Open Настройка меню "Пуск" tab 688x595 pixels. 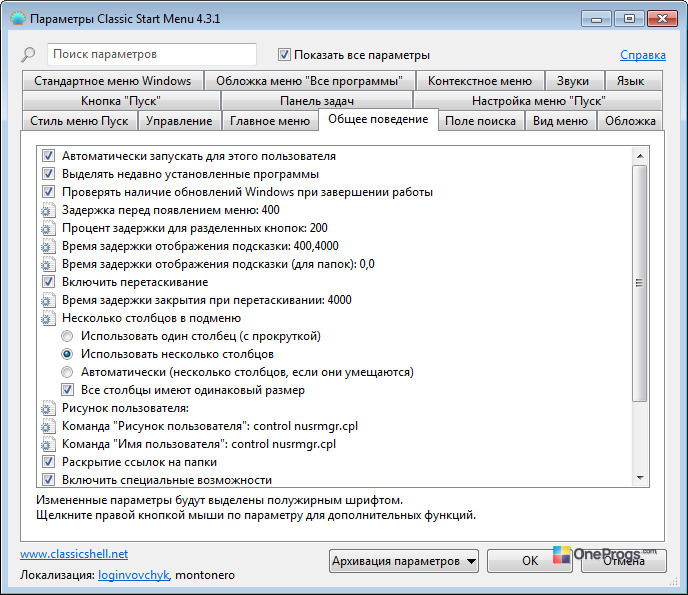coord(538,101)
